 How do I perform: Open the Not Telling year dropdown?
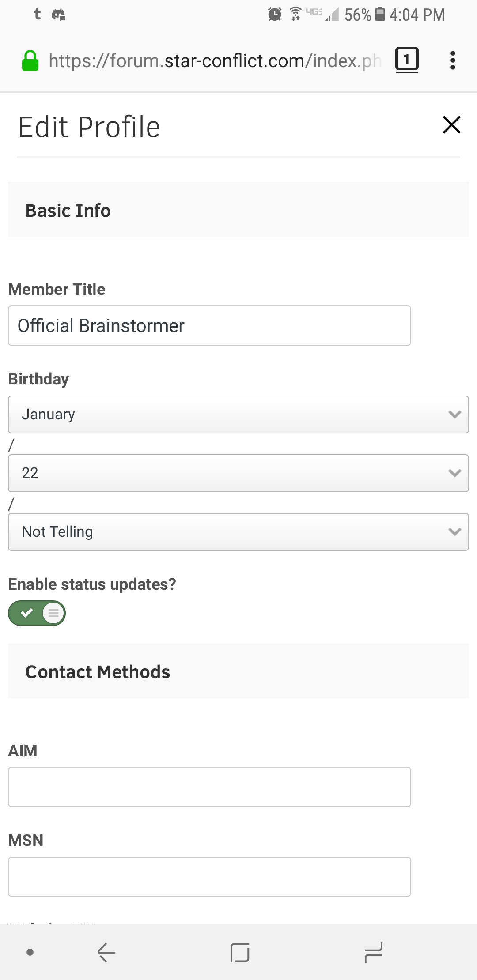(238, 531)
